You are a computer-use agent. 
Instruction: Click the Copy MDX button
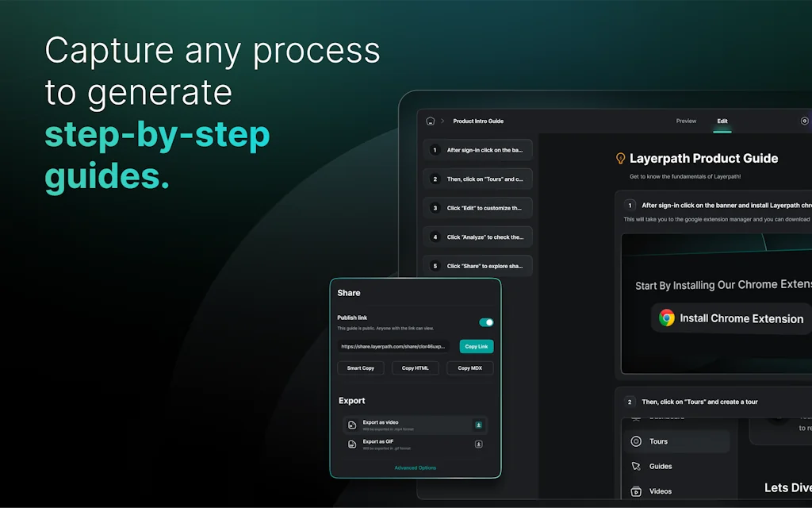tap(469, 368)
